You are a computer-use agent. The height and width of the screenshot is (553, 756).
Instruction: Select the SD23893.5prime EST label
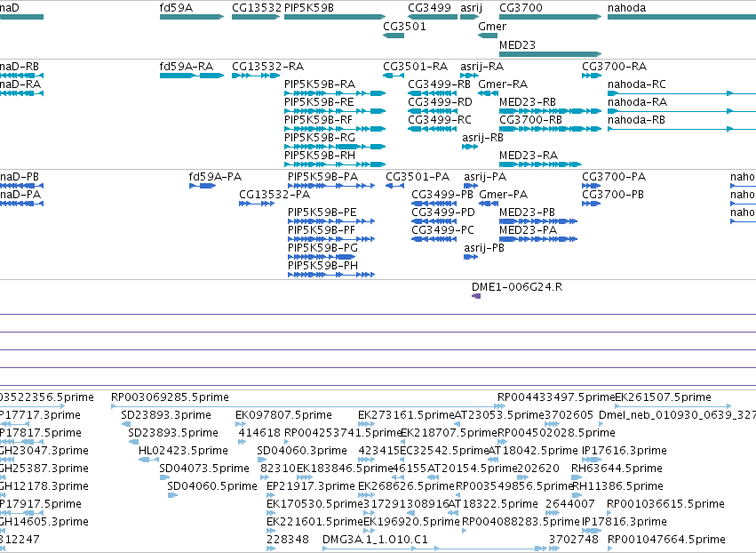tap(173, 433)
